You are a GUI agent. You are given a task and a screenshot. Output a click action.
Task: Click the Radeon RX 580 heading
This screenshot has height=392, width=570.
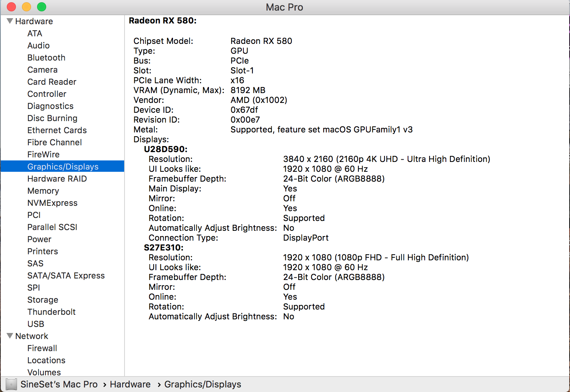(x=163, y=20)
